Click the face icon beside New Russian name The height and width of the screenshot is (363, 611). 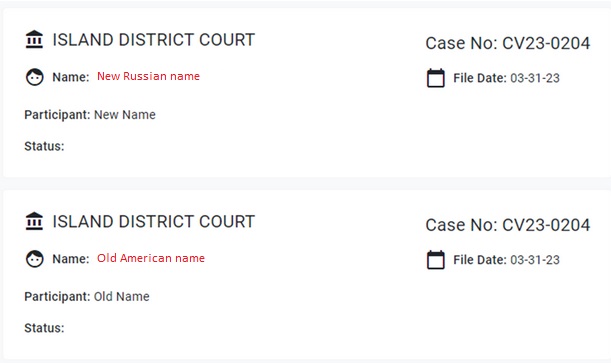(35, 77)
